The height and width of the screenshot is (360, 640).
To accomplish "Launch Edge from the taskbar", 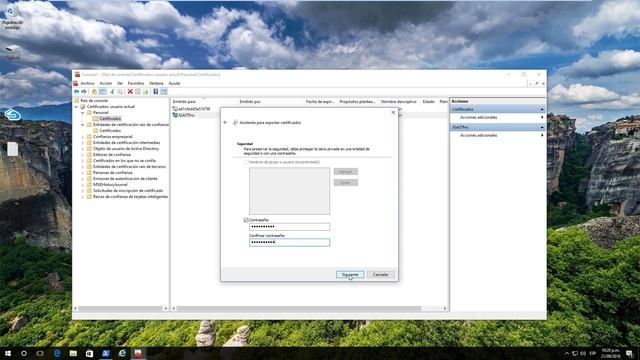I will [x=57, y=353].
